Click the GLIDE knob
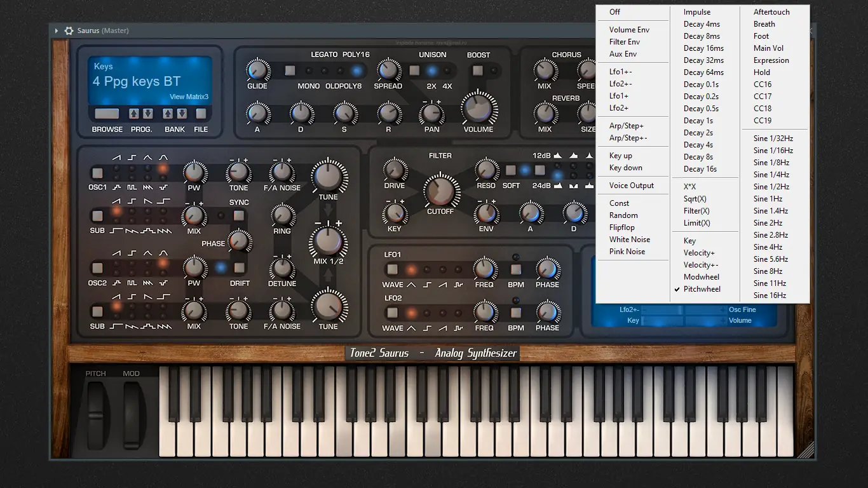 tap(257, 71)
